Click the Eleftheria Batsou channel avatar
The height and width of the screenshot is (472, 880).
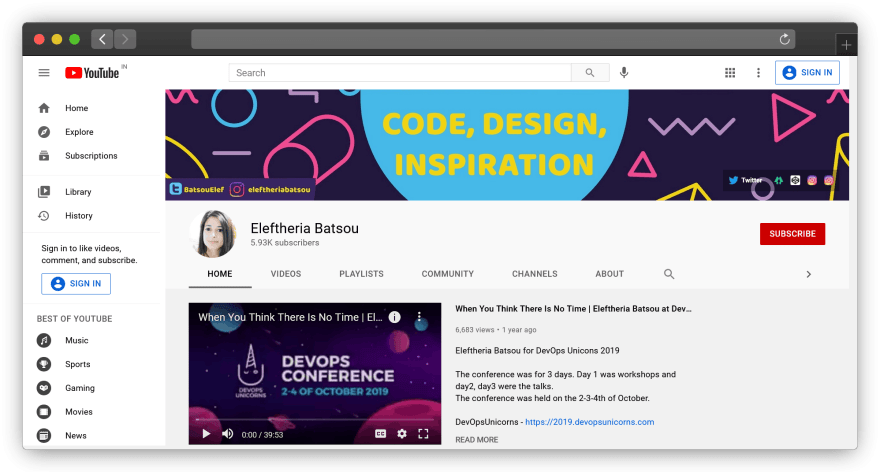pos(213,234)
